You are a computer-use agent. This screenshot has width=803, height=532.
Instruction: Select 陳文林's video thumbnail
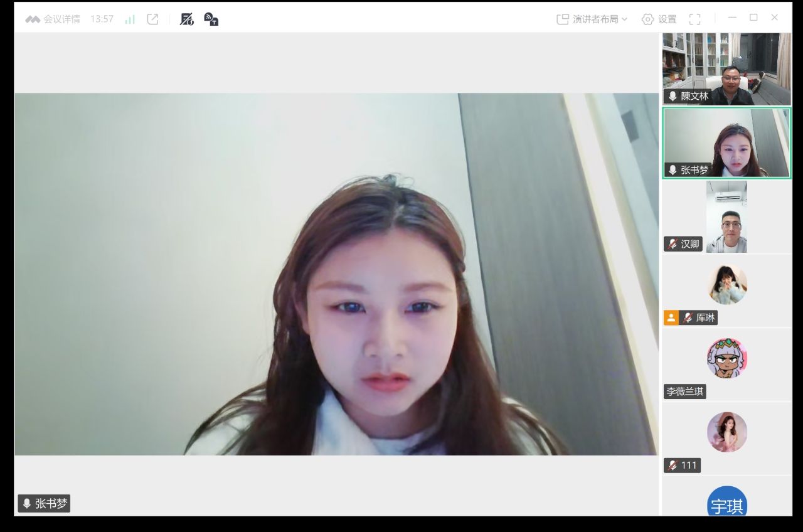726,69
